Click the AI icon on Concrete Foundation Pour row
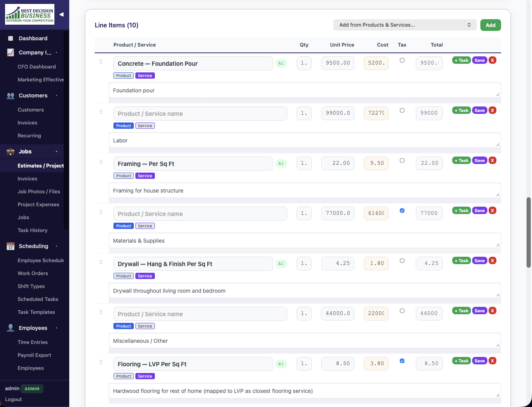This screenshot has height=407, width=532. [281, 63]
